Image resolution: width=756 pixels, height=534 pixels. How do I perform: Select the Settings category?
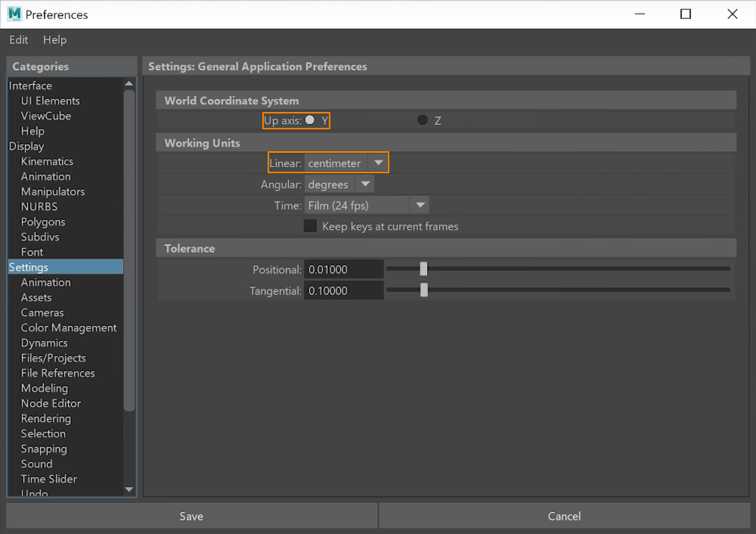tap(66, 267)
